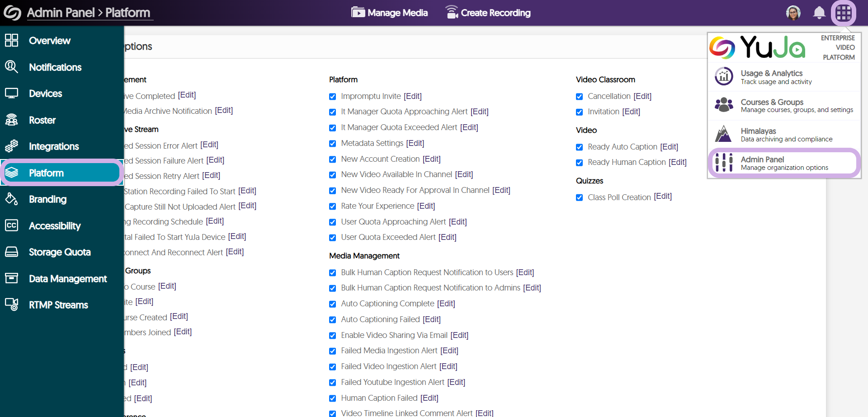Click the Branding paint bucket icon
Image resolution: width=868 pixels, height=417 pixels.
(11, 199)
